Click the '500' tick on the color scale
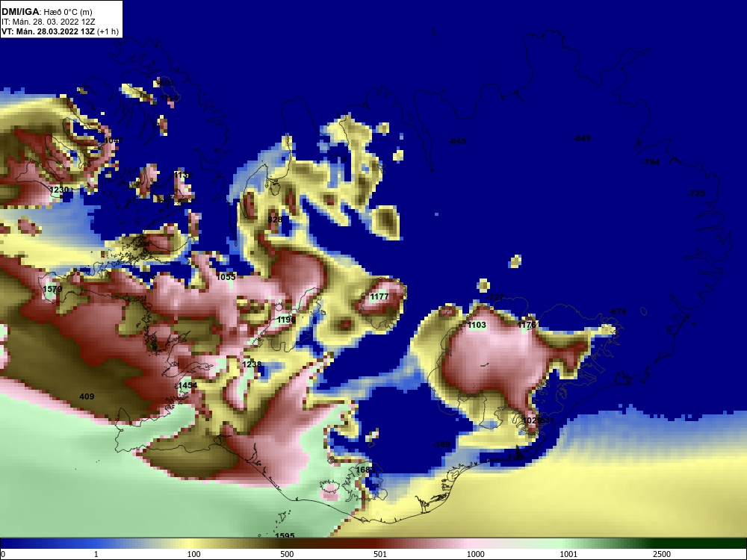Image resolution: width=747 pixels, height=560 pixels. 288,554
